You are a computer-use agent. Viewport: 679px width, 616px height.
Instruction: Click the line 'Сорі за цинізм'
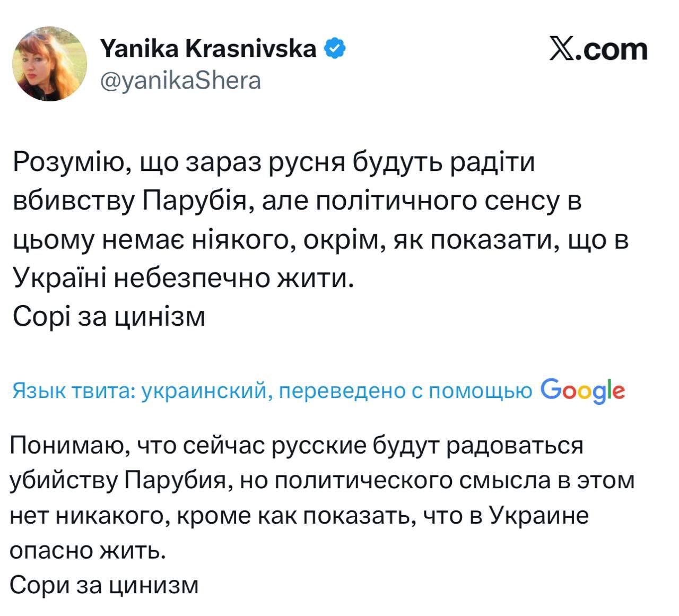coord(109,317)
